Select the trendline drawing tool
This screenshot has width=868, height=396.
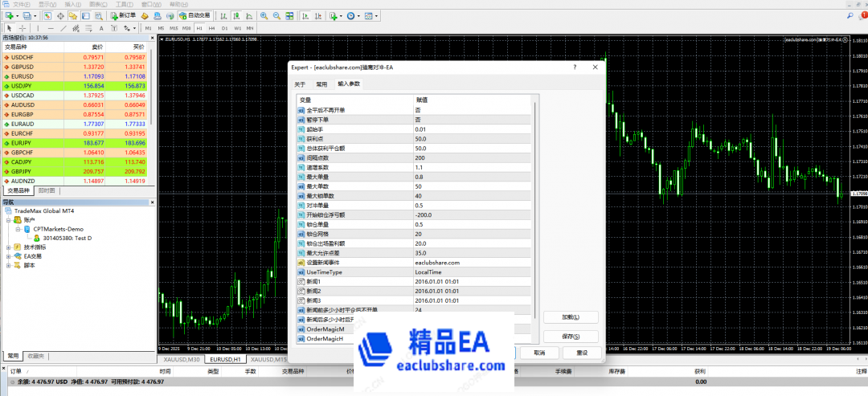[63, 27]
